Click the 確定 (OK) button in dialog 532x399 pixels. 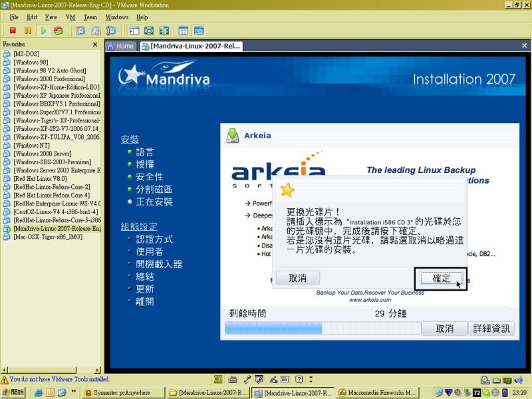(442, 278)
